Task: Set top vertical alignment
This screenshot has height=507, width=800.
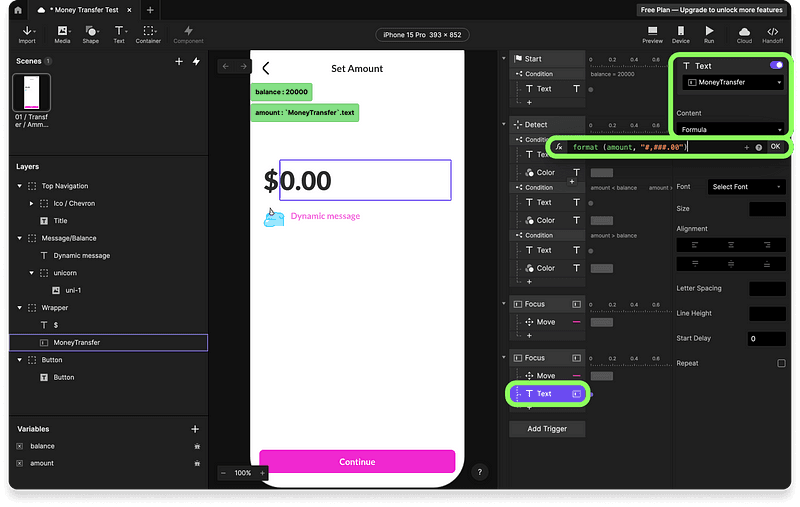Action: (695, 264)
